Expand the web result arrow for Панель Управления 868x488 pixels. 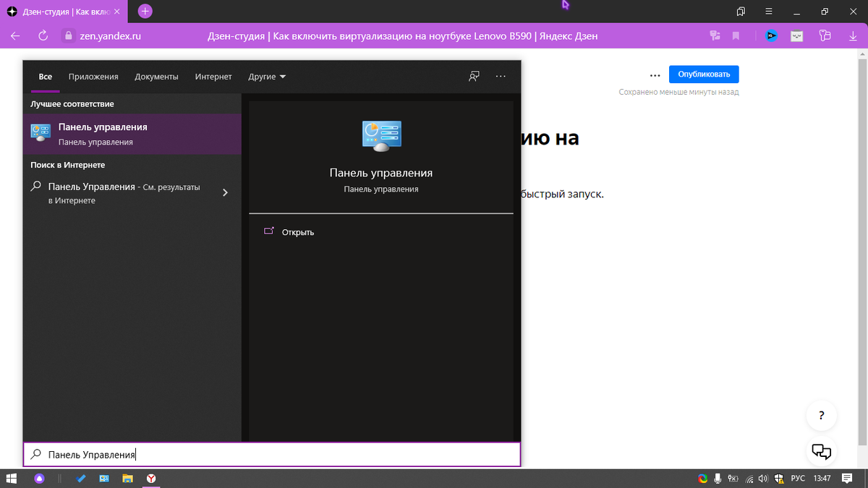pos(225,193)
